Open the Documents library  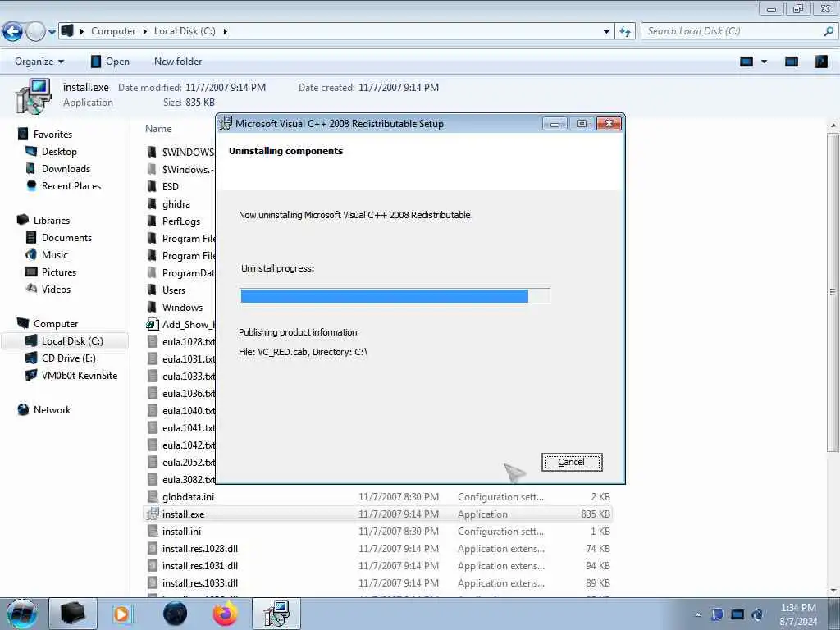pyautogui.click(x=66, y=237)
